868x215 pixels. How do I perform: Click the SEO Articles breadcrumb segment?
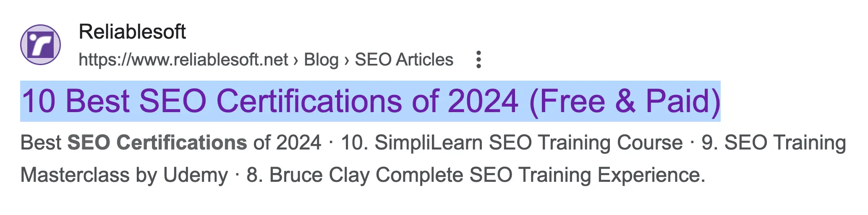[x=404, y=60]
